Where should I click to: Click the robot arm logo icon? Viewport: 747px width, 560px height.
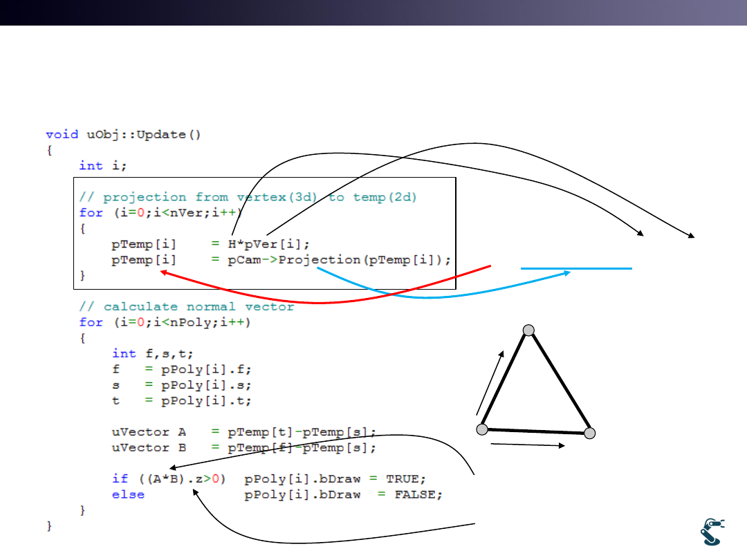[710, 532]
